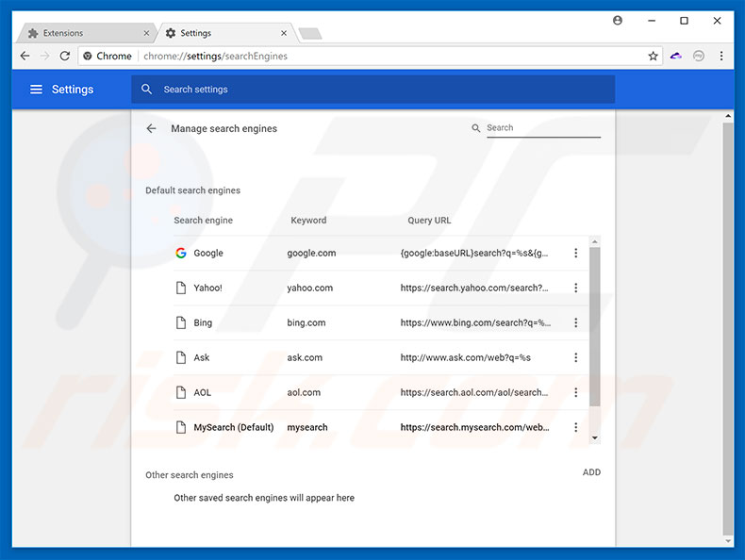Open the Settings hamburger menu

click(x=36, y=90)
